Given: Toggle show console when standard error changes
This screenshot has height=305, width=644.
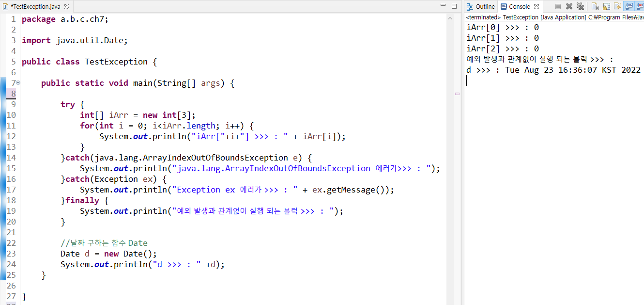Looking at the screenshot, I should [x=640, y=6].
